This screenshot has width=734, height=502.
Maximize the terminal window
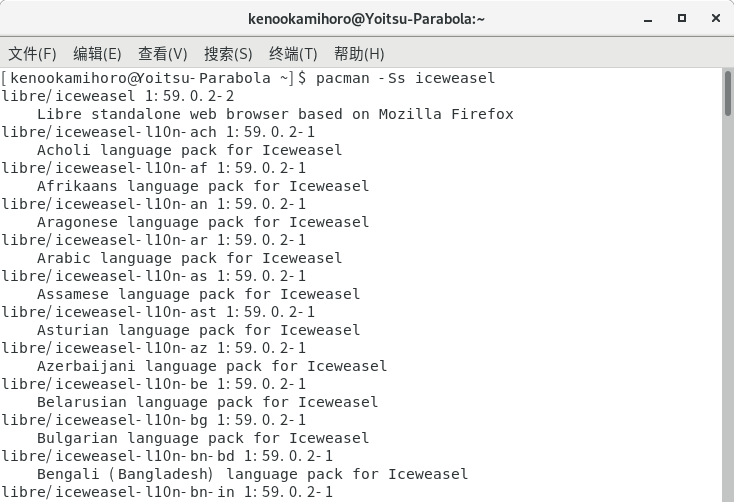tap(682, 18)
